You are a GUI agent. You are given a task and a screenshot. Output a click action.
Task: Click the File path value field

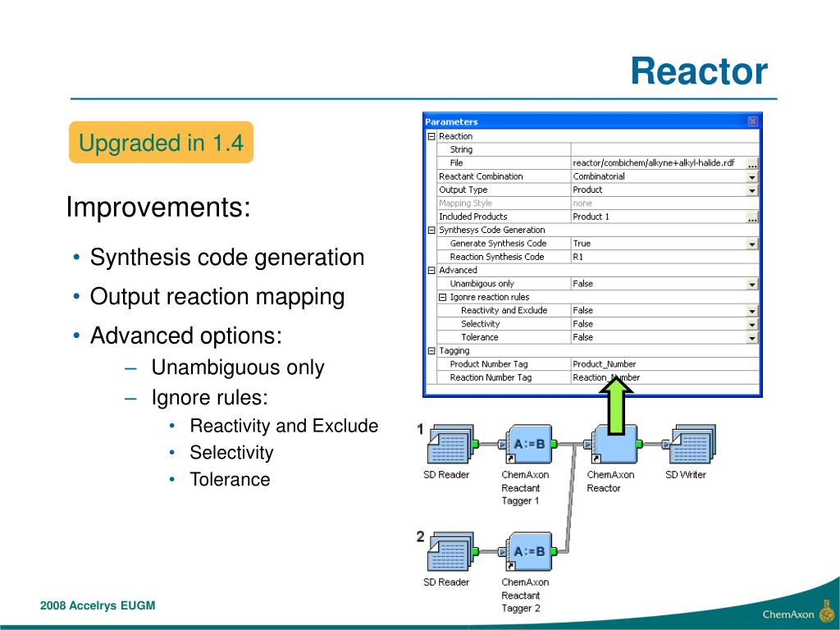659,163
